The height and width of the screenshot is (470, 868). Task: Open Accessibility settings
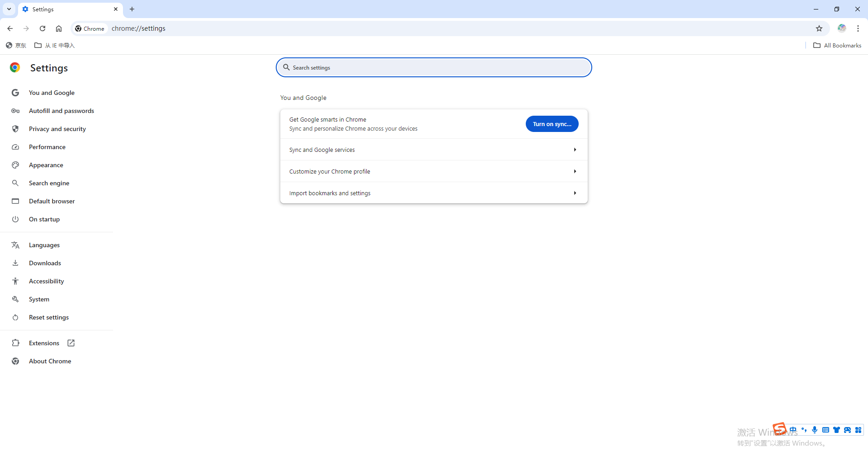pos(47,281)
